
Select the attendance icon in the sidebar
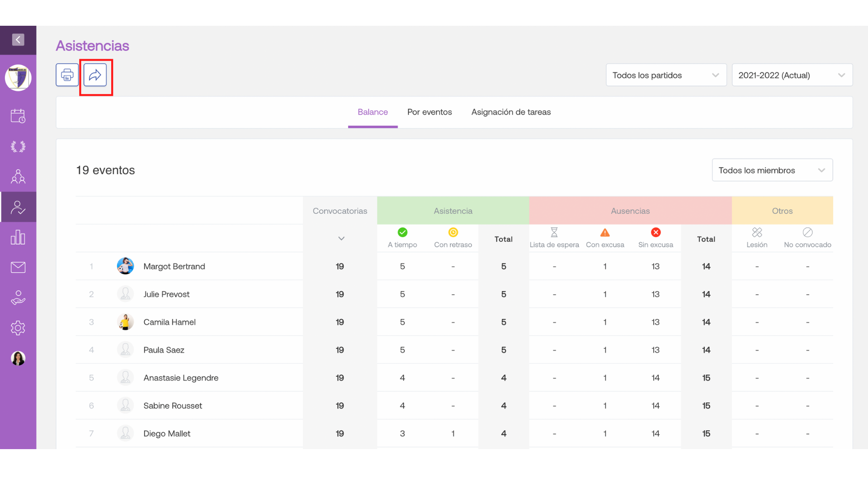(x=18, y=207)
